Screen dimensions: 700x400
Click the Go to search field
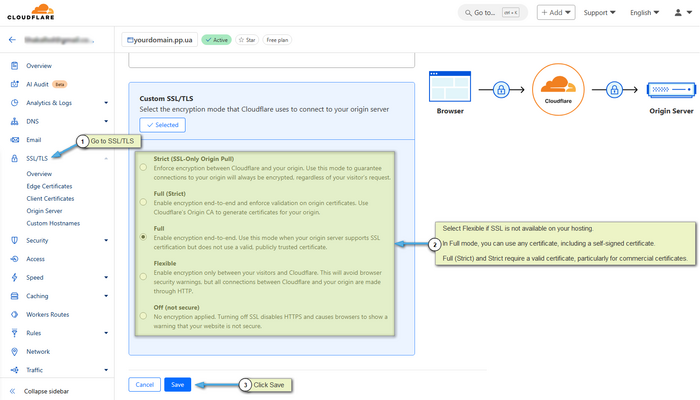pos(493,12)
